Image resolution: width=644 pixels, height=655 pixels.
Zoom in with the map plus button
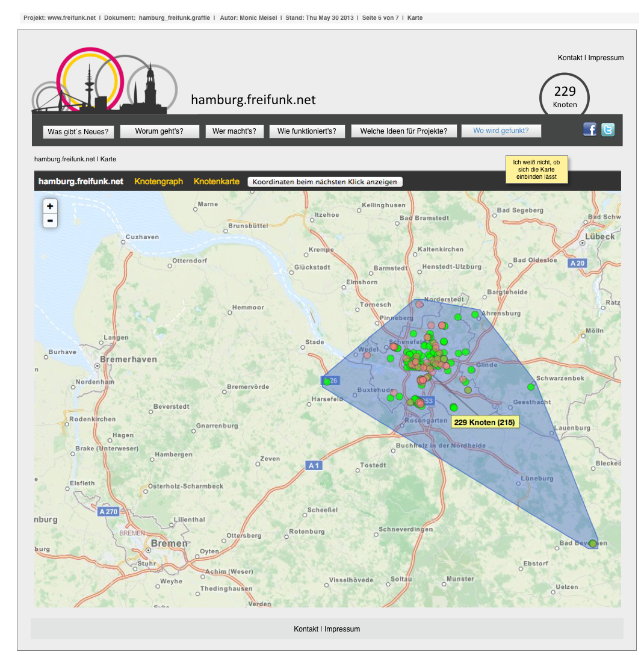coord(50,206)
